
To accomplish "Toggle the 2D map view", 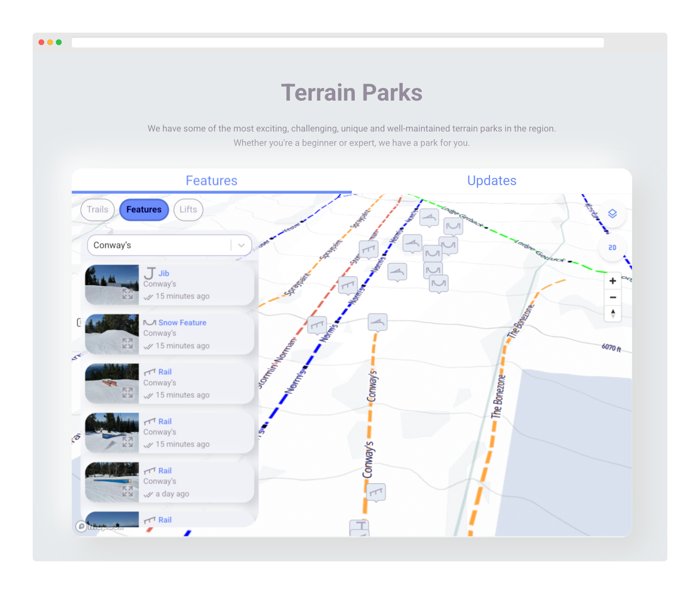I will [612, 247].
